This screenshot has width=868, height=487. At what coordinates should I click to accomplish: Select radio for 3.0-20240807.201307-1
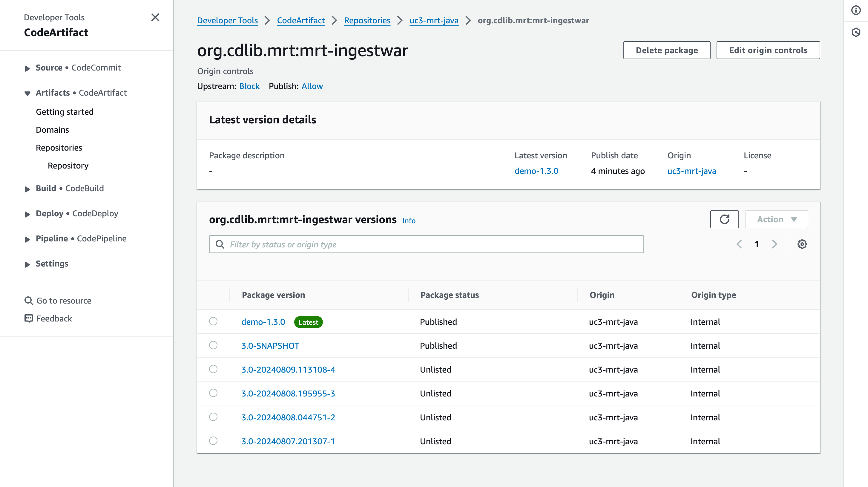(x=213, y=441)
